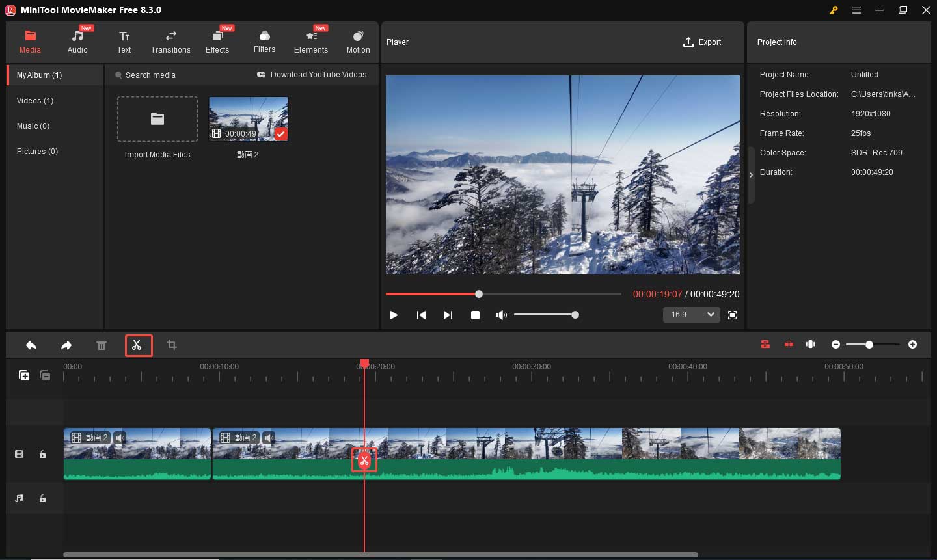Click the horizontal timeline scrollbar
The image size is (937, 560).
381,555
